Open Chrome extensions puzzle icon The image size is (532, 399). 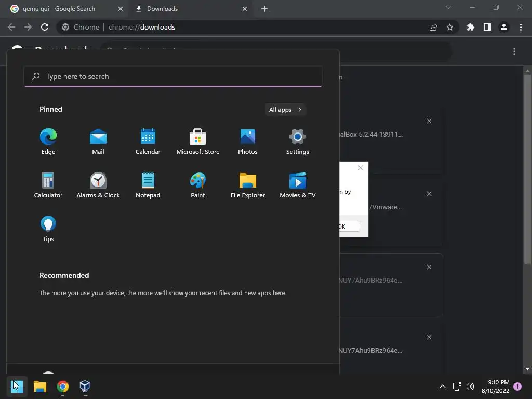470,27
